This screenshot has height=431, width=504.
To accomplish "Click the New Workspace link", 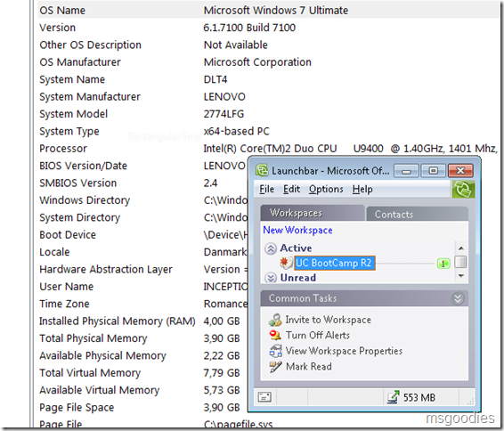I will coord(297,230).
